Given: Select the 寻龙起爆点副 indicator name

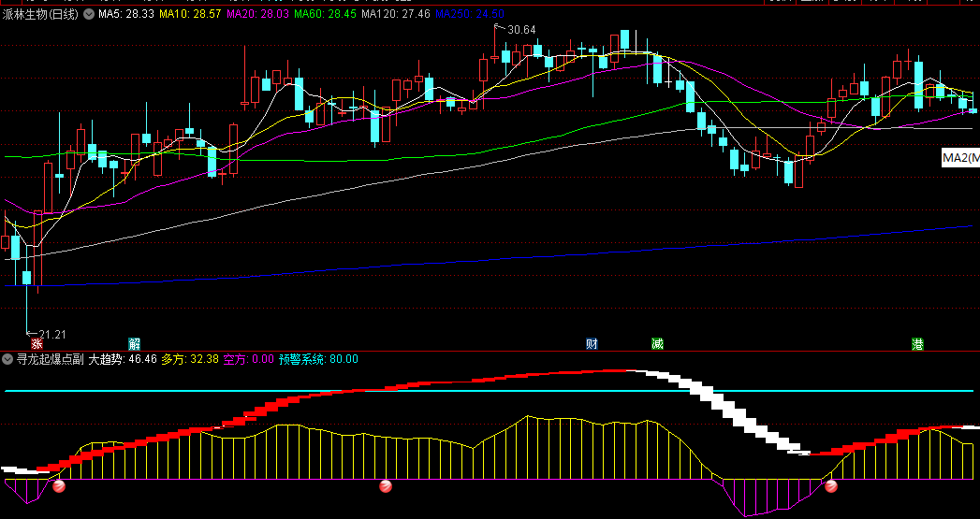Looking at the screenshot, I should (x=50, y=359).
